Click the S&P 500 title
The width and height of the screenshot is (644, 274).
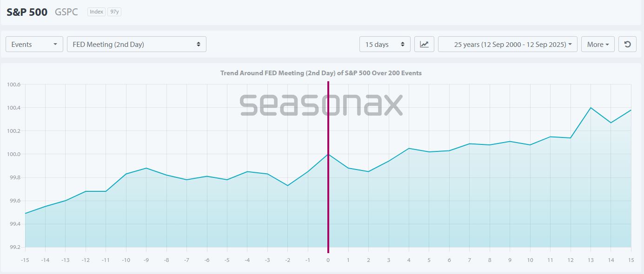tap(27, 12)
